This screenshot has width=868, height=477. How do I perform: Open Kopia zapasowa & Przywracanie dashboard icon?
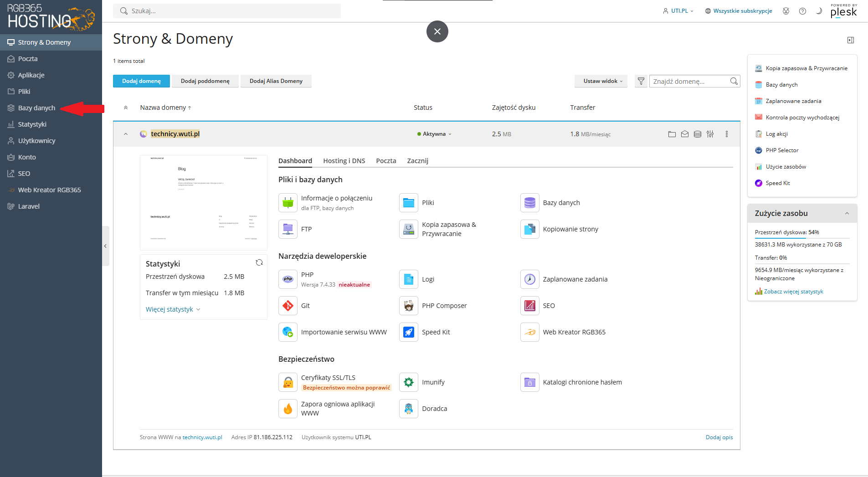click(x=409, y=229)
